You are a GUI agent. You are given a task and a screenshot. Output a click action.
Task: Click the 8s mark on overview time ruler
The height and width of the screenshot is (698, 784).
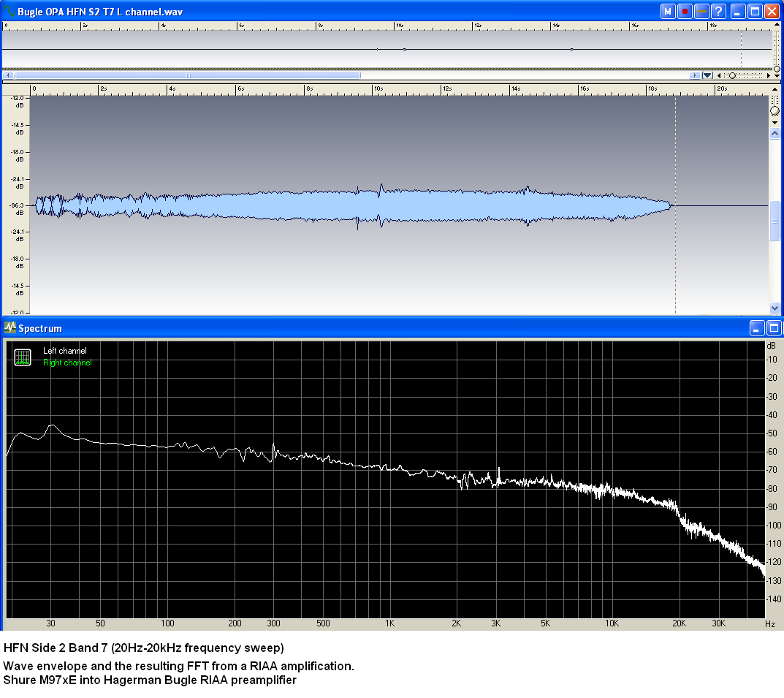pos(321,25)
